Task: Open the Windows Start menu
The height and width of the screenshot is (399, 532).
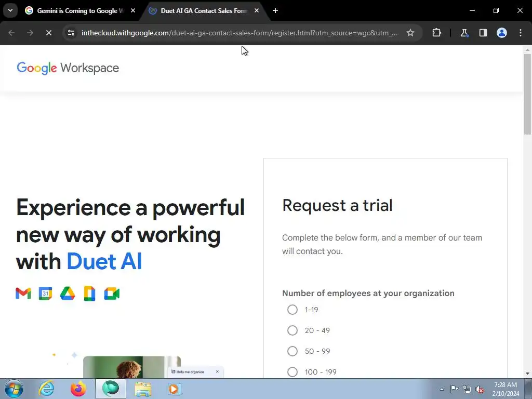Action: [x=14, y=389]
